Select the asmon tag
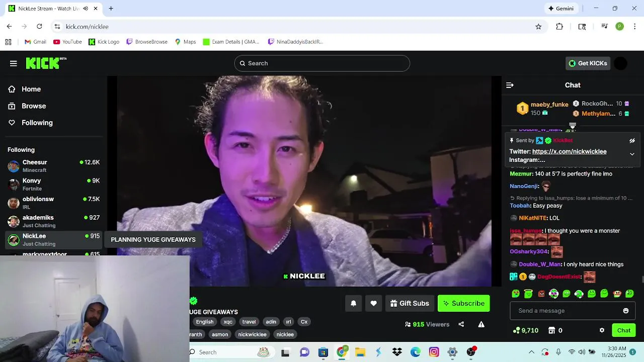The width and height of the screenshot is (644, 362). pos(220,334)
